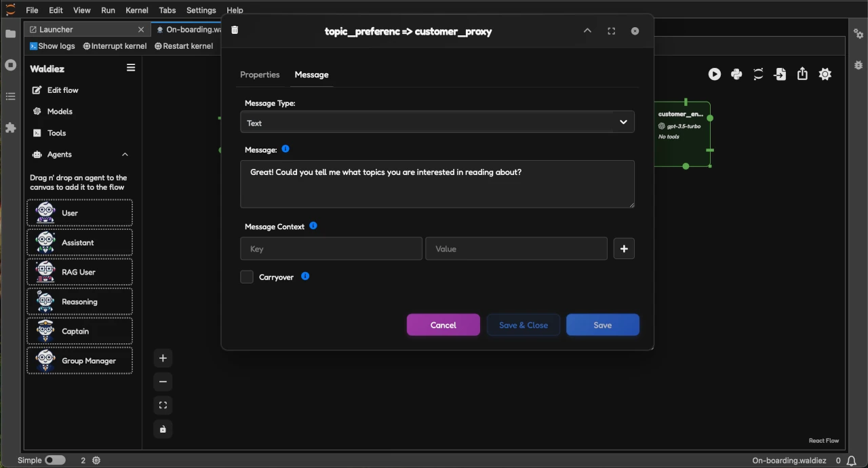
Task: Collapse the Agents section
Action: [125, 155]
